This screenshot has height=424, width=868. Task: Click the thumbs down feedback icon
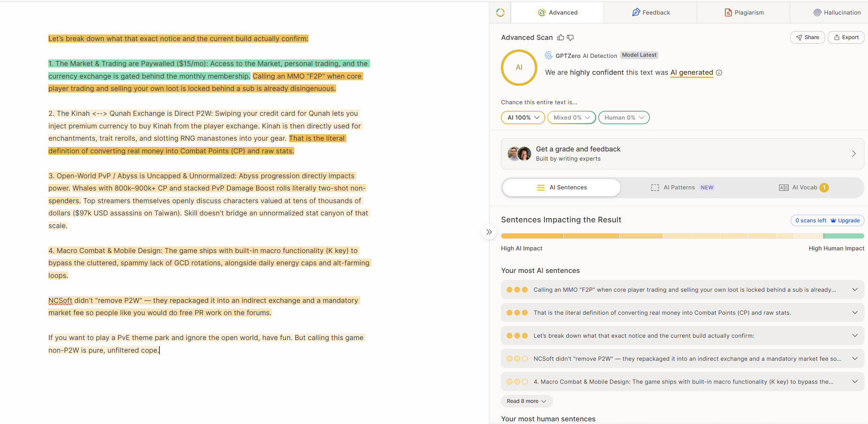pyautogui.click(x=570, y=38)
